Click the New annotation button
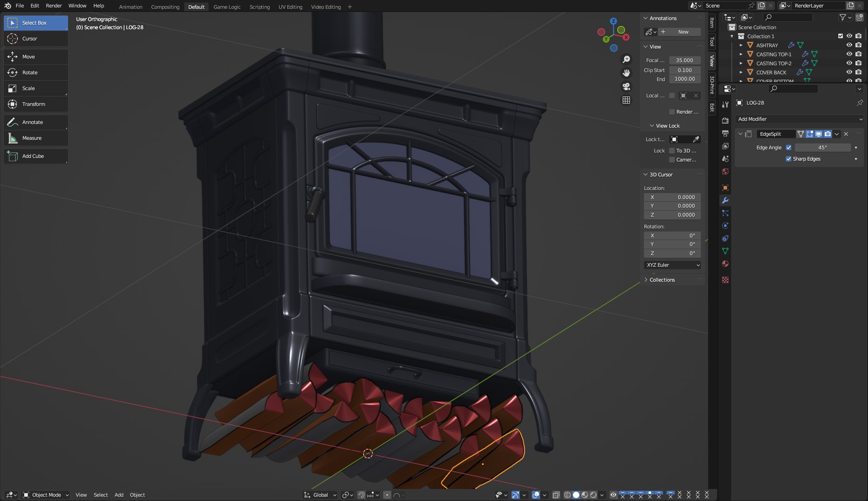The height and width of the screenshot is (501, 868). pos(680,32)
